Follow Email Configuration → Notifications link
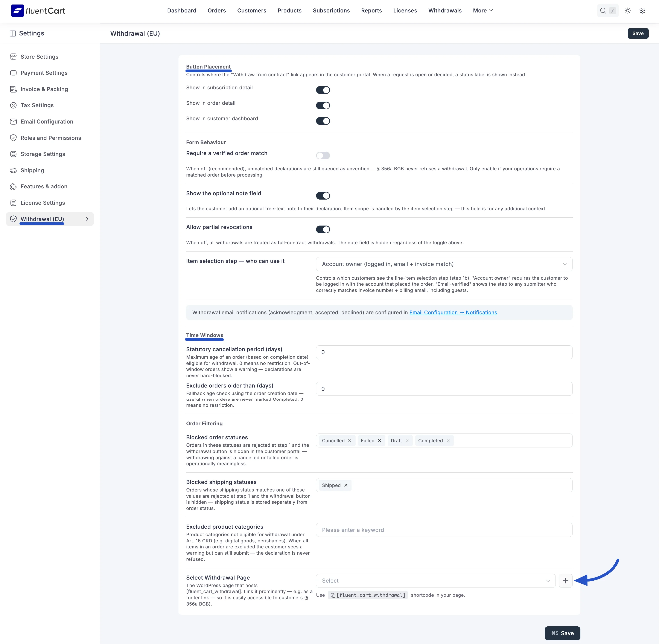659x644 pixels. pos(453,313)
